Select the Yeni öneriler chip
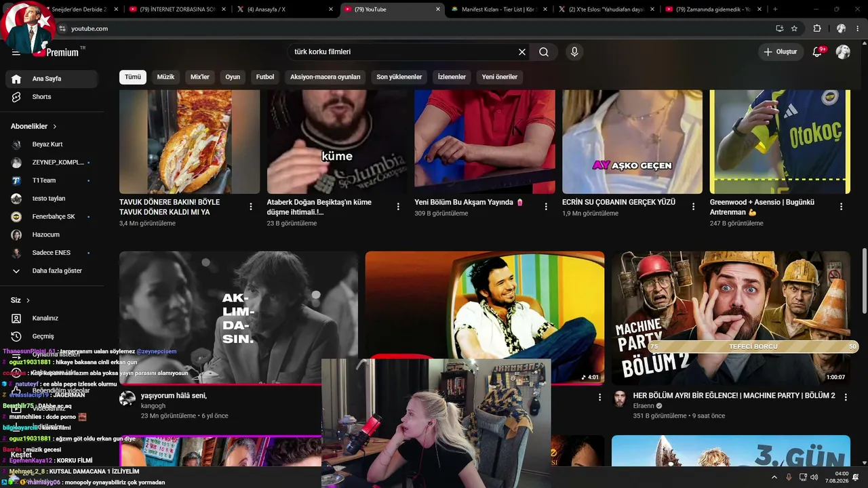Image resolution: width=868 pixels, height=488 pixels. 500,77
